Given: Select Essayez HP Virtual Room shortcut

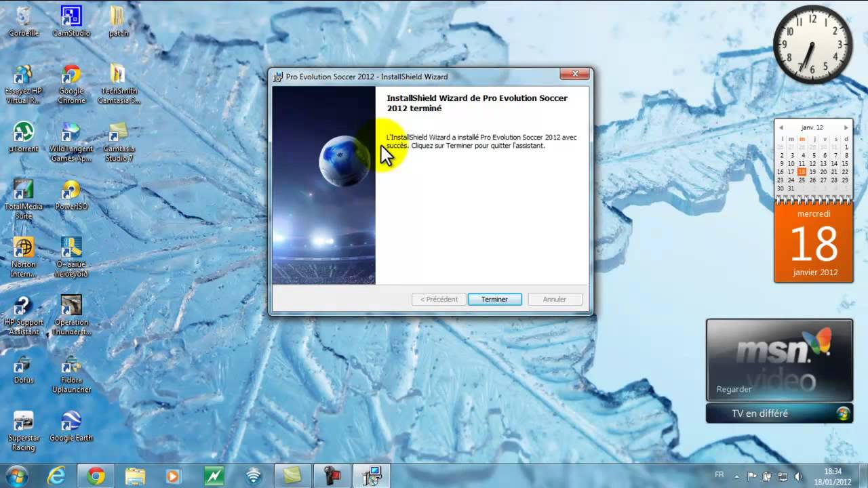Looking at the screenshot, I should point(23,84).
